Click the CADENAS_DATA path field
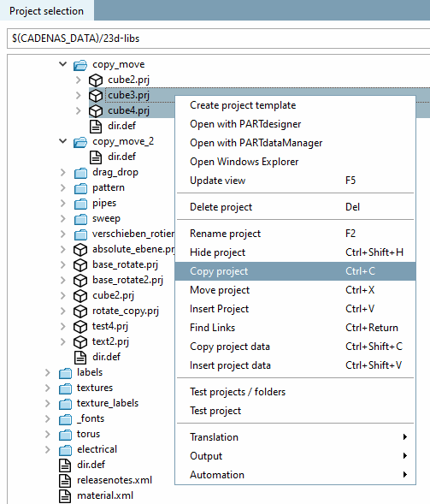This screenshot has height=504, width=430. tap(218, 39)
